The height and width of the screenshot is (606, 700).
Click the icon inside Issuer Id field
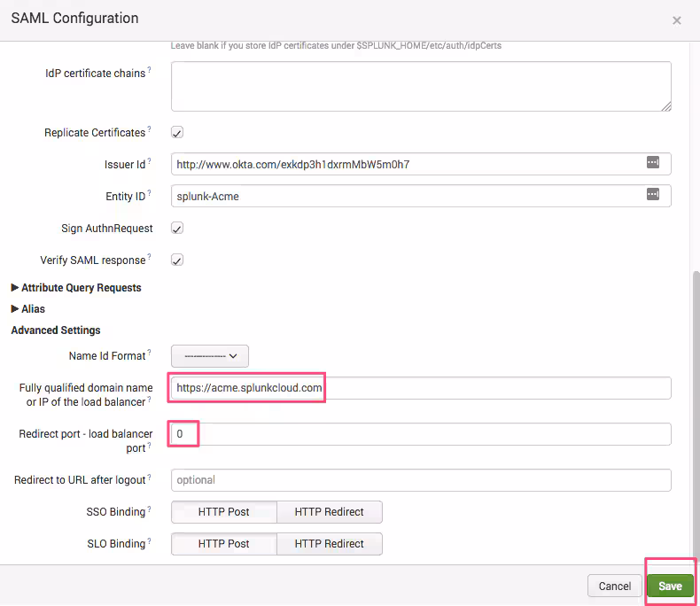[653, 163]
